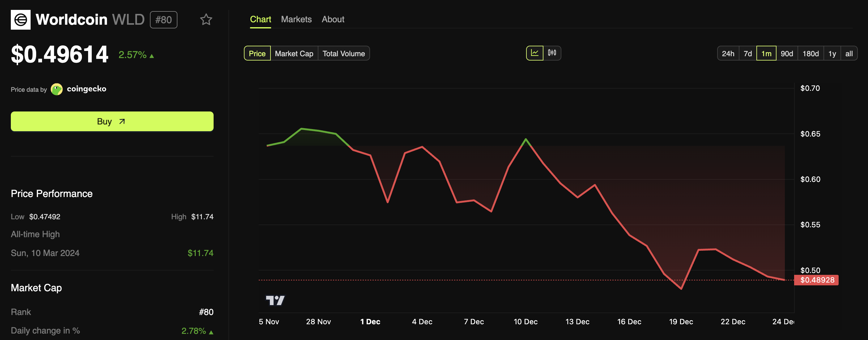Viewport: 868px width, 340px height.
Task: Click the CoinGecko gecko logo
Action: [x=57, y=89]
